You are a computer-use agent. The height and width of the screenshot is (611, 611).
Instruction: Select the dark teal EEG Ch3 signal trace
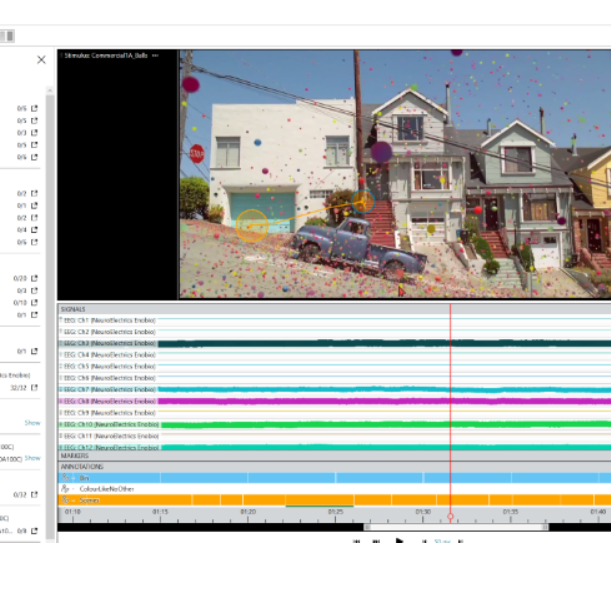tap(385, 343)
